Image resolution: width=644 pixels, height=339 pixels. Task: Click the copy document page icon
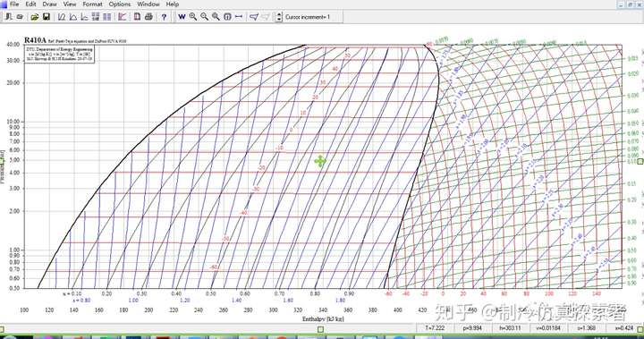coord(137,17)
